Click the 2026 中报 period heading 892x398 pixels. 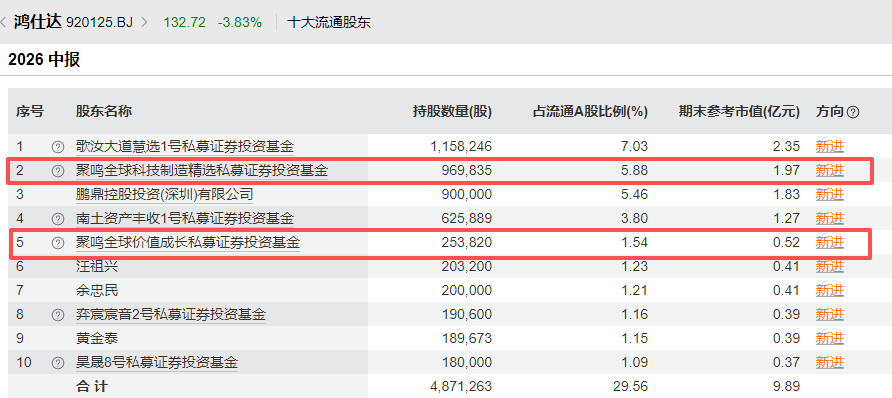point(44,60)
